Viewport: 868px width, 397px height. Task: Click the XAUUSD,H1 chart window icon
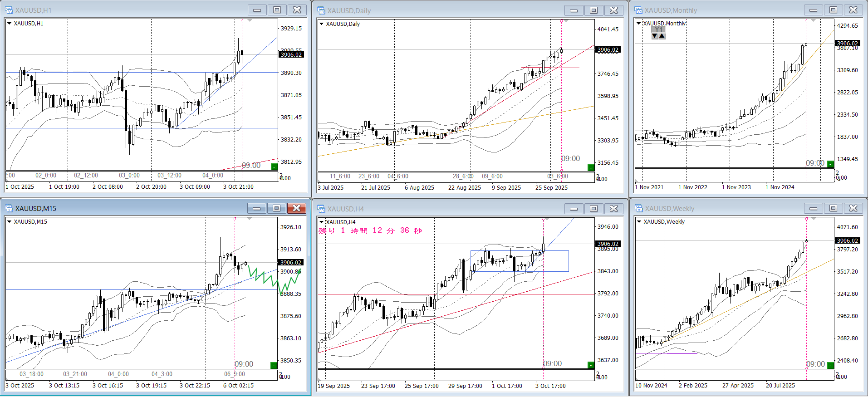[x=9, y=10]
